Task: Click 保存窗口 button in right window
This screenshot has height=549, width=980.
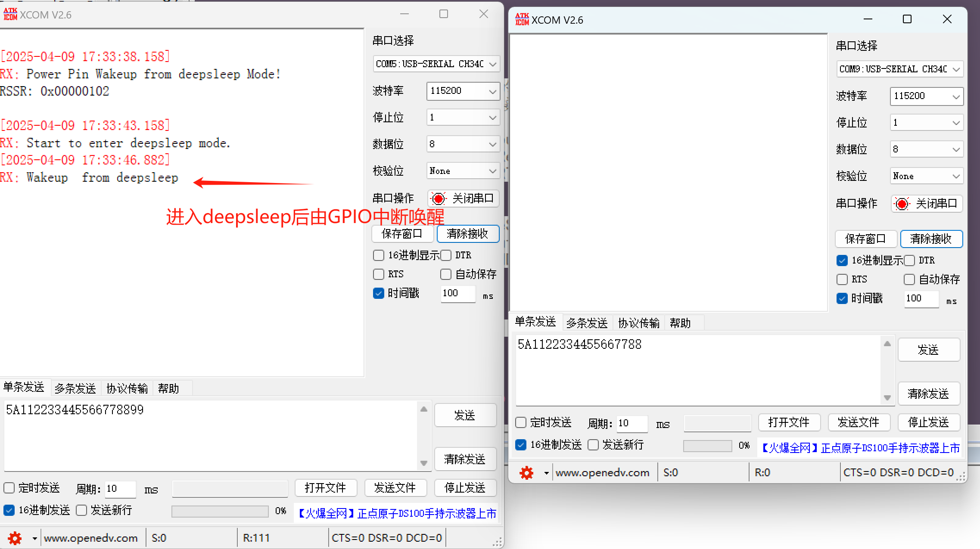Action: tap(866, 239)
